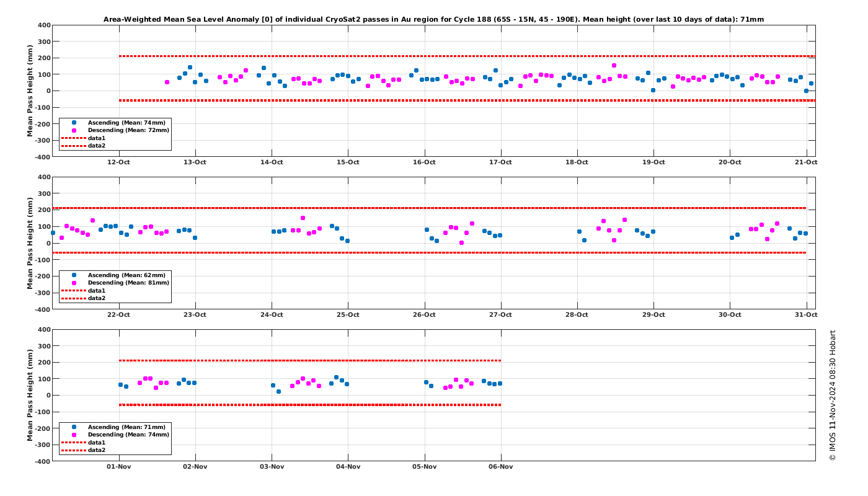Viewport: 868px width, 496px height.
Task: Click the 31-Oct x-axis label
Action: pos(806,314)
